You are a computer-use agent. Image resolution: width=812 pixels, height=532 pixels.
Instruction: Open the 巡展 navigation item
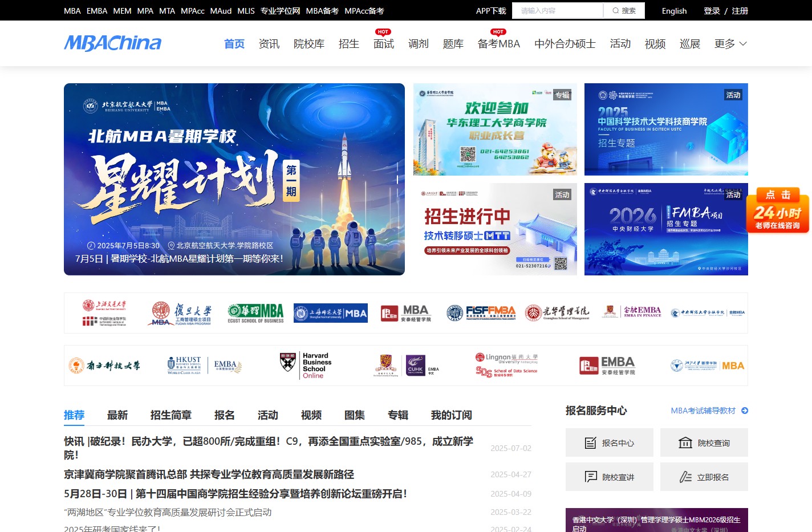[x=690, y=44]
